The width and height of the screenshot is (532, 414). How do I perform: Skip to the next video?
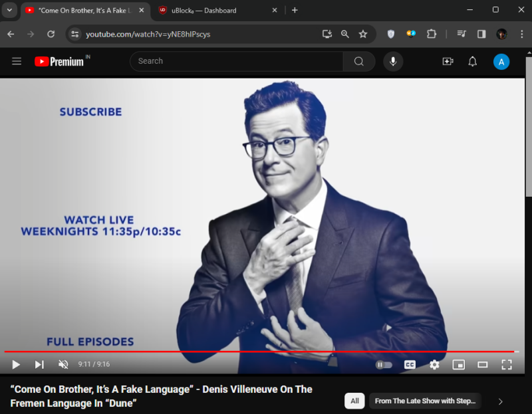point(39,365)
